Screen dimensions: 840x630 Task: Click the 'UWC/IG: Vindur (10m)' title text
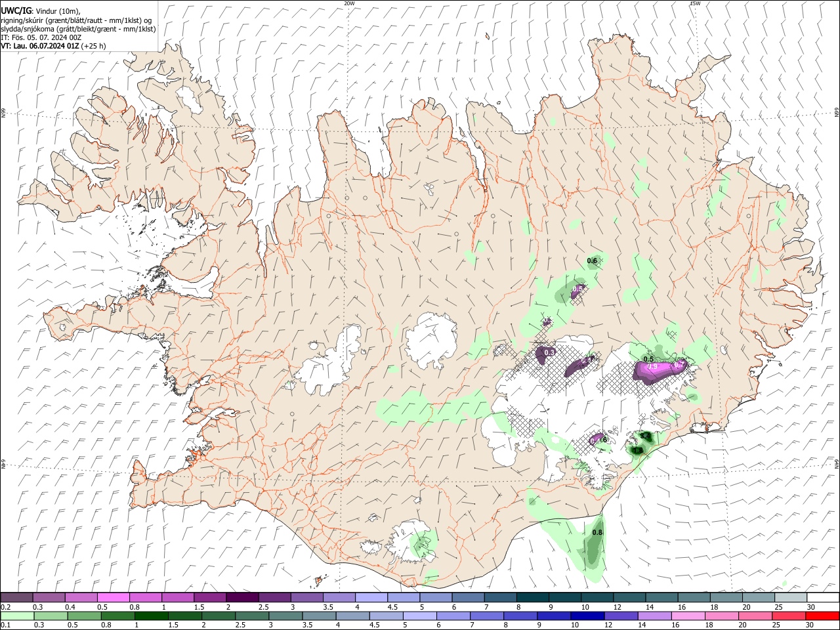point(41,10)
